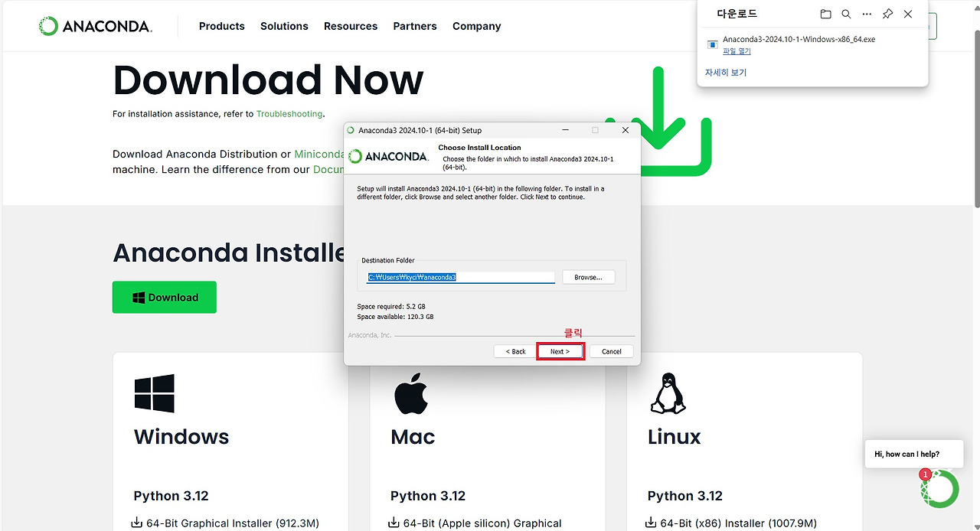Click the Anaconda3-2024.10-1-Windows-x86_64.exe file name
980x531 pixels.
(x=799, y=39)
